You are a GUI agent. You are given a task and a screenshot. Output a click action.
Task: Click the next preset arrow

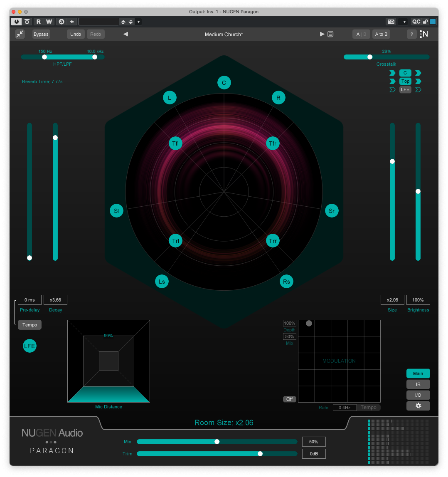(x=322, y=34)
